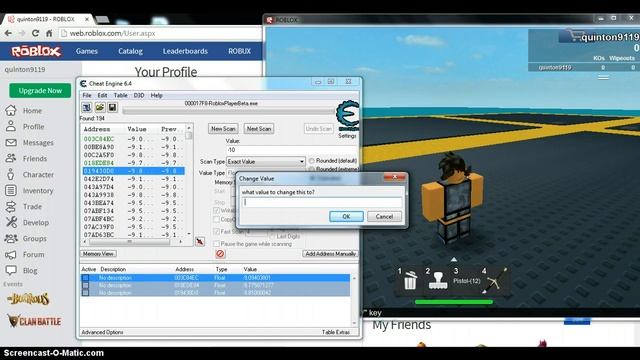Click the open table folder icon

(x=100, y=107)
